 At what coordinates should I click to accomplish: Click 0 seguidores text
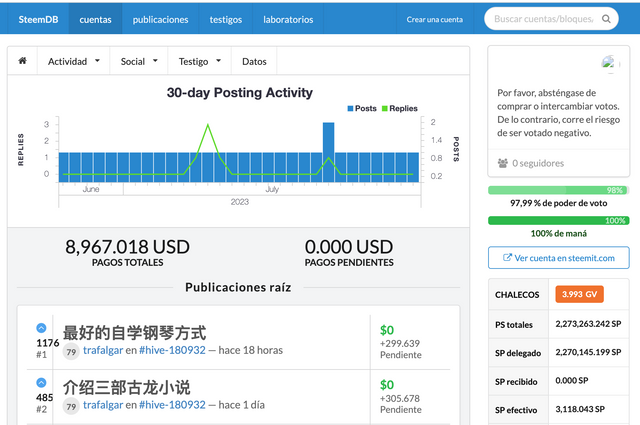pyautogui.click(x=538, y=163)
